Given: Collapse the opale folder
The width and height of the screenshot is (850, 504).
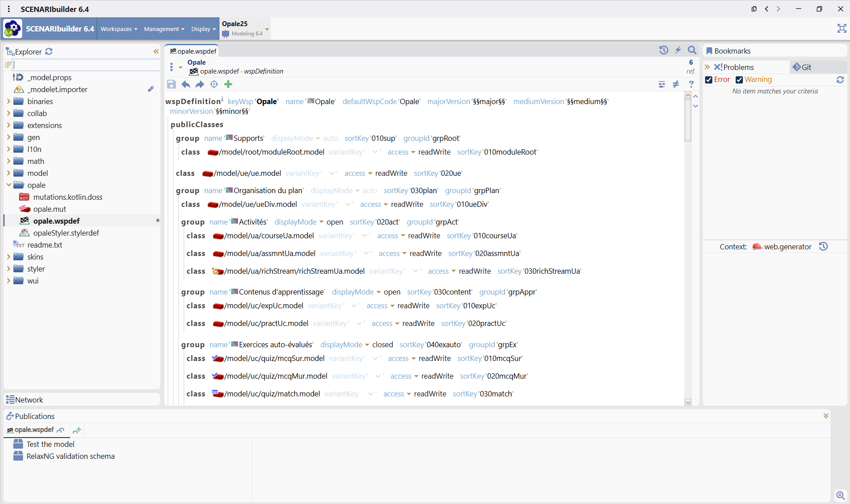Looking at the screenshot, I should tap(8, 185).
